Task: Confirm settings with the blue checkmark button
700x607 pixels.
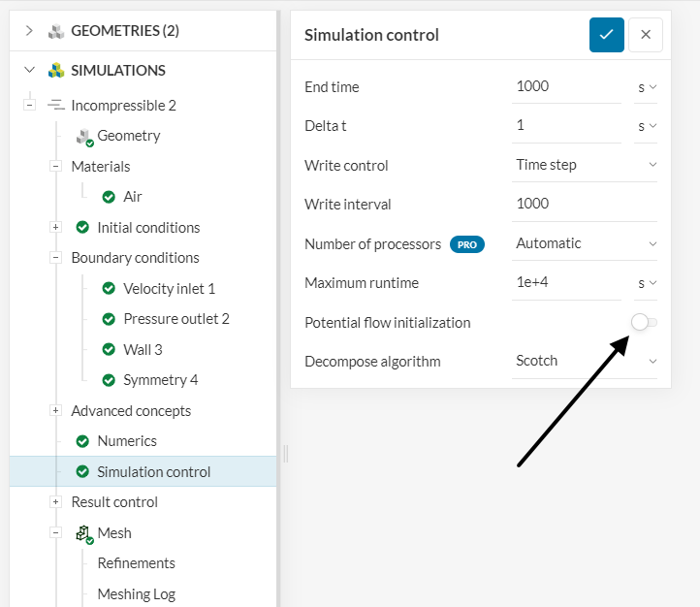Action: tap(606, 35)
